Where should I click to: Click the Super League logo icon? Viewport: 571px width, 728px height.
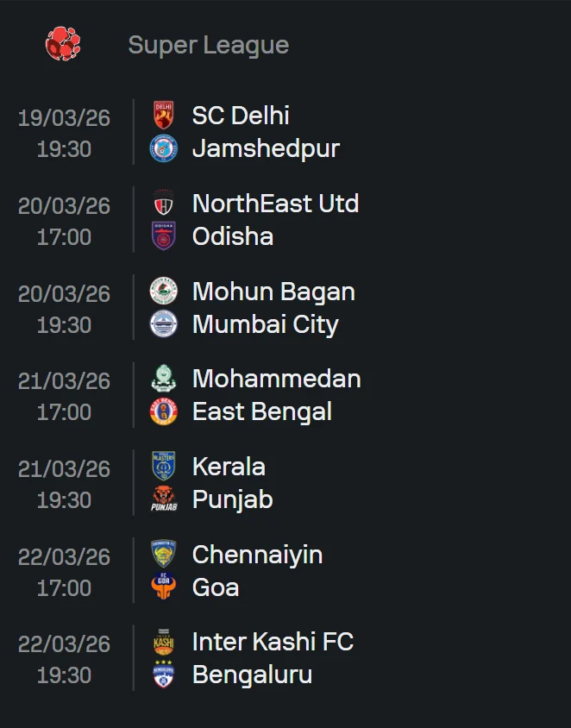tap(63, 44)
